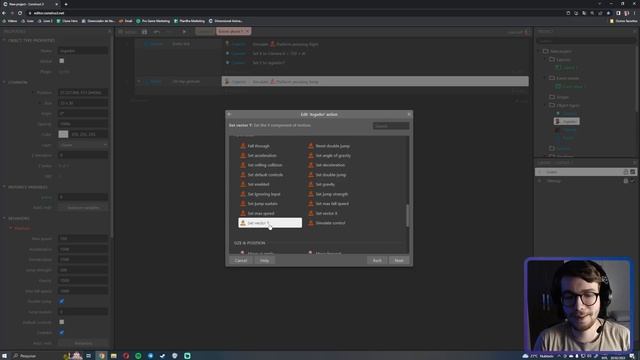Click the action list scrollbar thumb
This screenshot has height=360, width=640.
coord(407,215)
